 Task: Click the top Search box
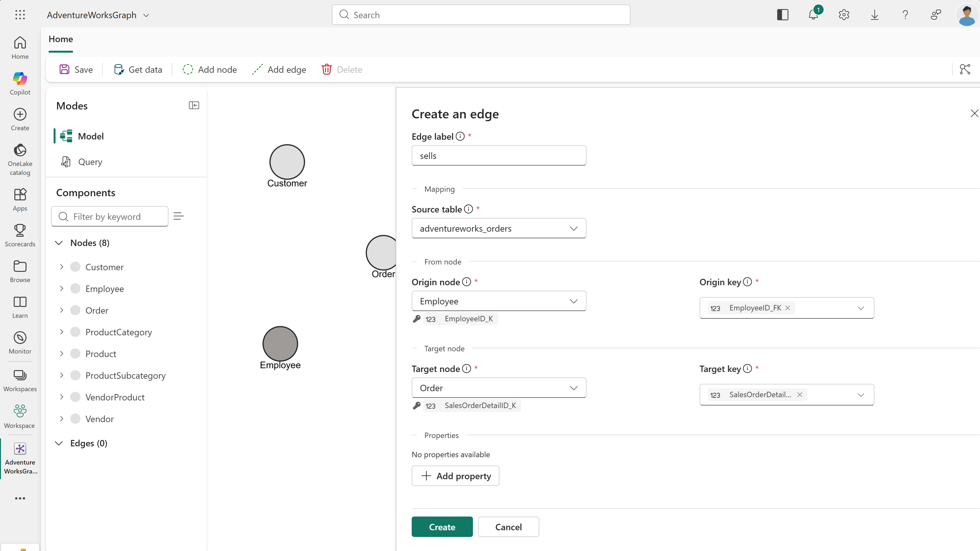(x=481, y=15)
